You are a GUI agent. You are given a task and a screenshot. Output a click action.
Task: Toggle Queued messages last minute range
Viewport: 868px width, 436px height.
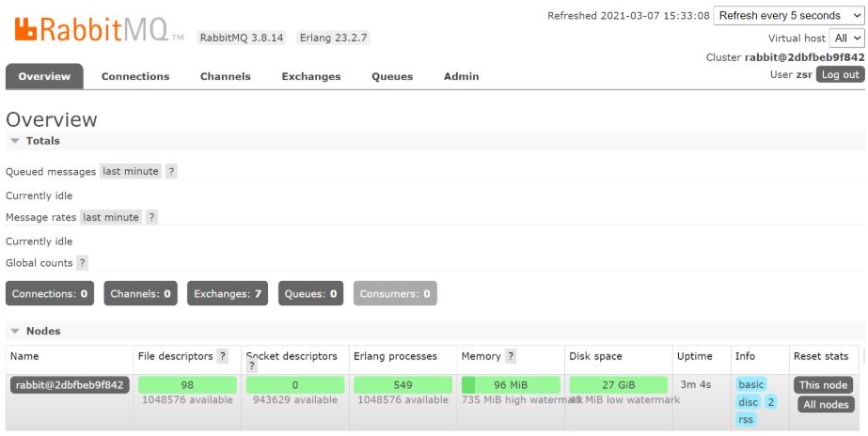pos(131,171)
